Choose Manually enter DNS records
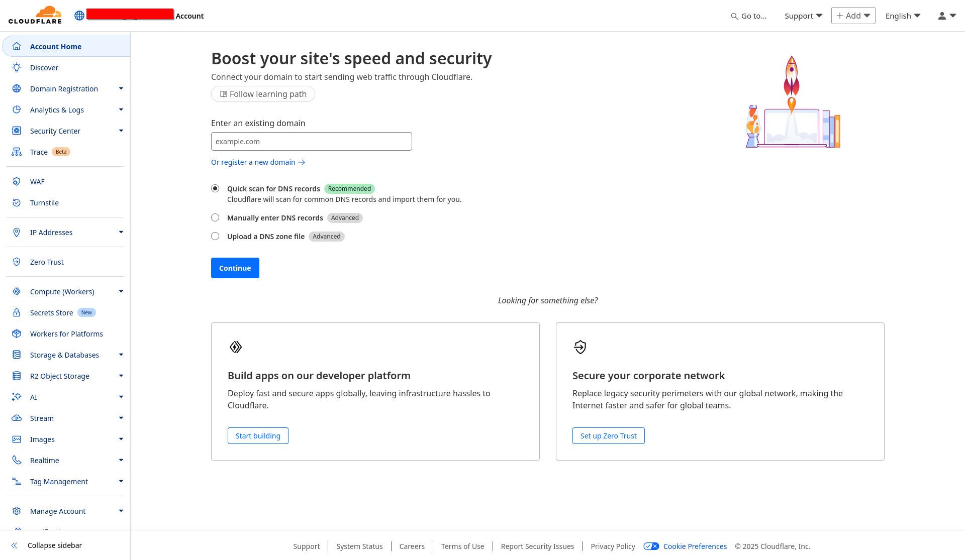 pyautogui.click(x=215, y=217)
